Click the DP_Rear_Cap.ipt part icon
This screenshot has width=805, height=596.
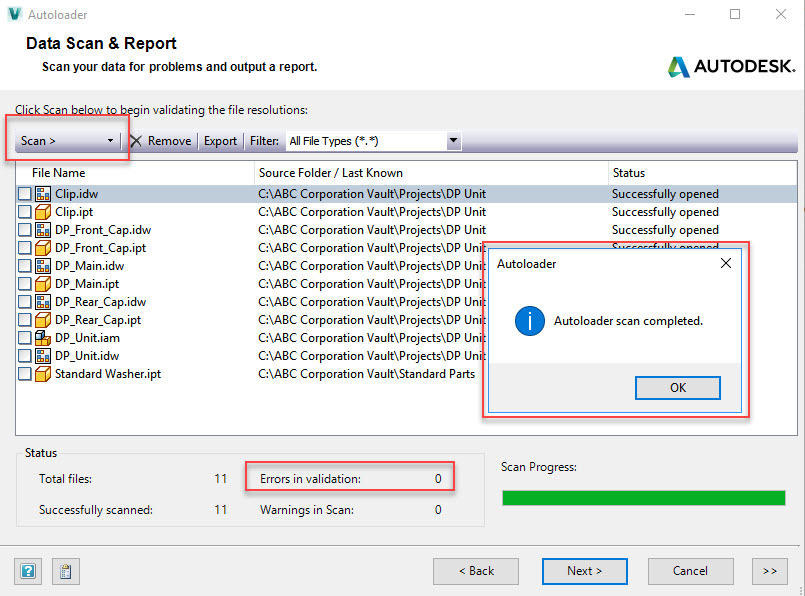pos(43,320)
